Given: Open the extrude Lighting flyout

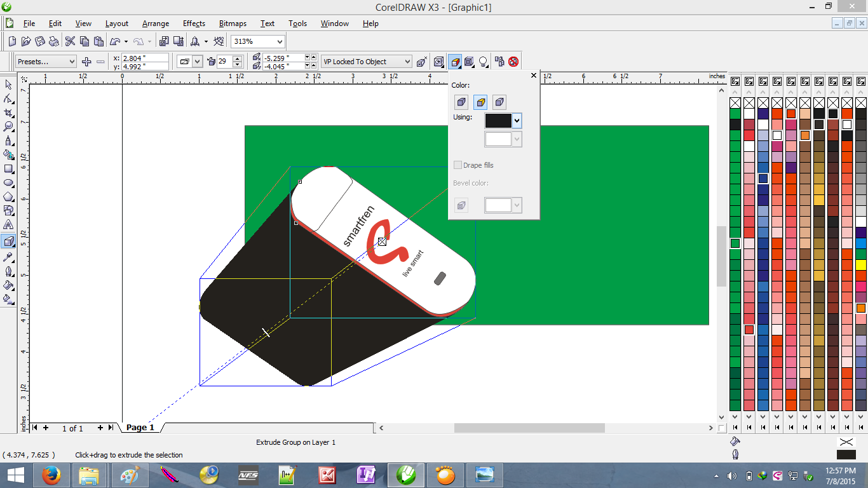Looking at the screenshot, I should click(482, 61).
